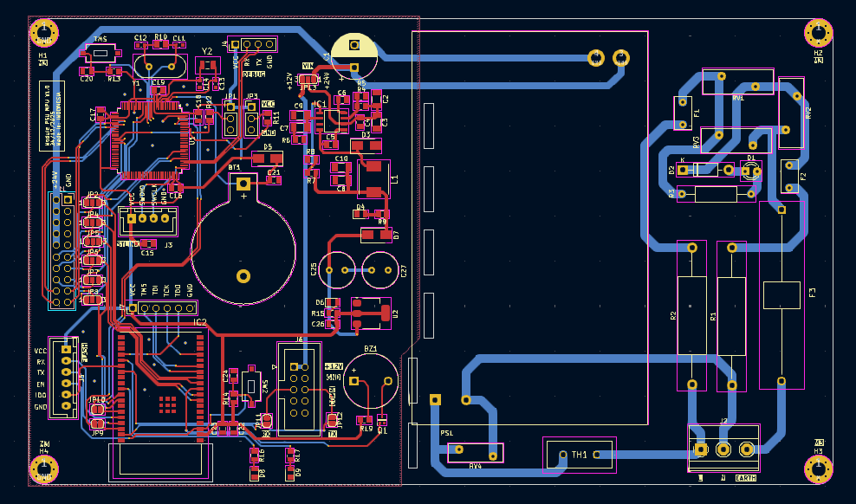Click the TMS push button footprint
Screen dimensions: 856x504
pyautogui.click(x=101, y=53)
